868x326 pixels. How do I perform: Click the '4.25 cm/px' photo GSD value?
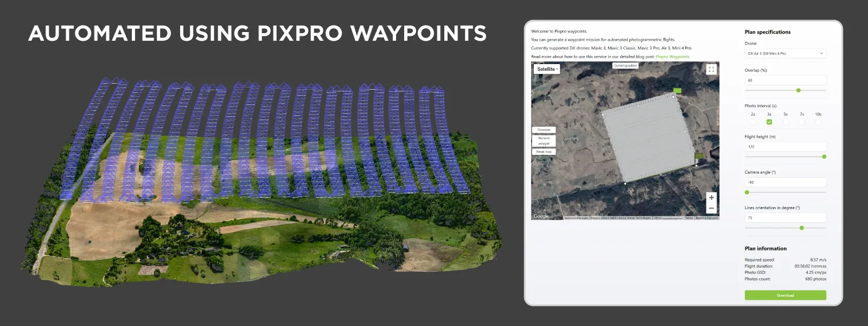[x=816, y=273]
